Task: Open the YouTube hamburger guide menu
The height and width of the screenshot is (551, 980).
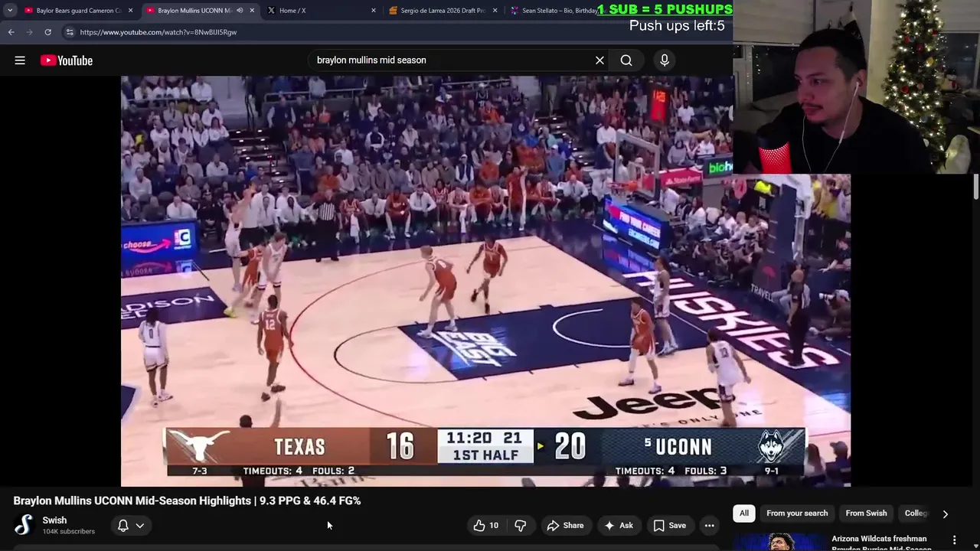Action: 20,60
